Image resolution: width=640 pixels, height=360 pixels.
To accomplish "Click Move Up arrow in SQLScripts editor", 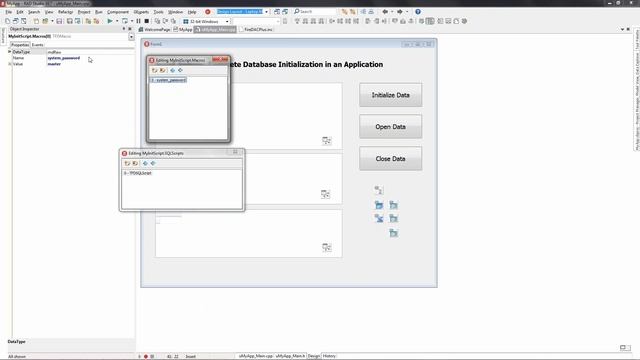I will pos(145,163).
